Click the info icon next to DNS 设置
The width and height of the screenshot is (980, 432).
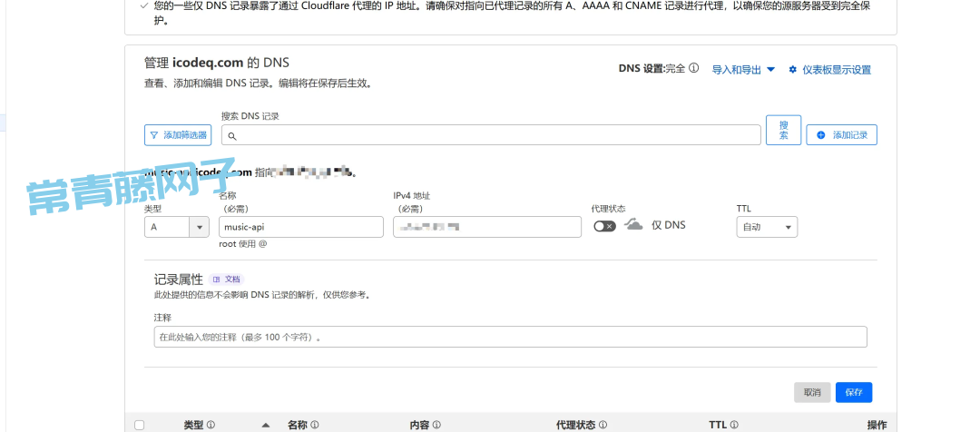click(x=694, y=68)
